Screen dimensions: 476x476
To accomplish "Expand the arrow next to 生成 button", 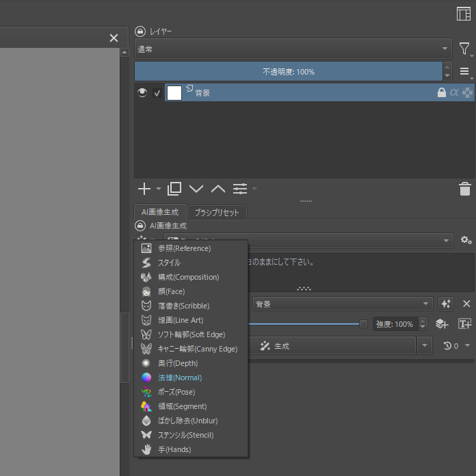I will click(x=425, y=345).
